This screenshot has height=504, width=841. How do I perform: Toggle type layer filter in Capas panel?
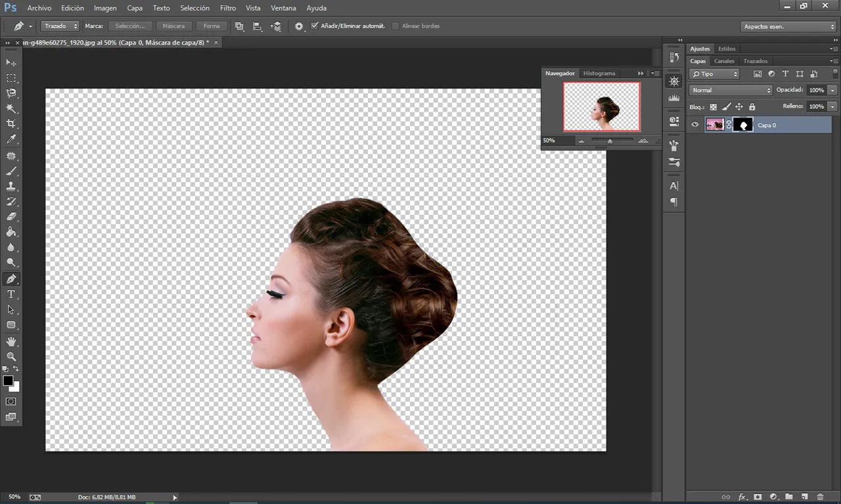(x=785, y=74)
